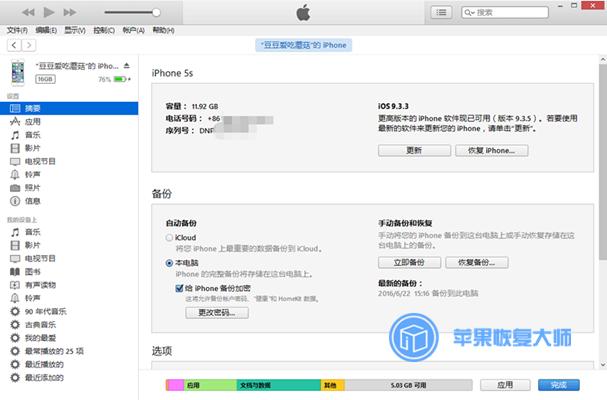This screenshot has height=400, width=607.
Task: Adjust the volume slider knob
Action: pyautogui.click(x=156, y=12)
